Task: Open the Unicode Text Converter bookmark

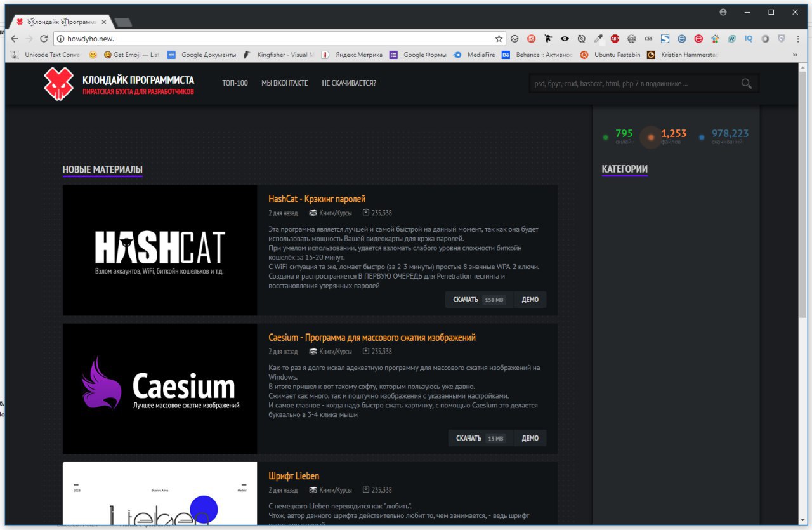Action: click(46, 55)
